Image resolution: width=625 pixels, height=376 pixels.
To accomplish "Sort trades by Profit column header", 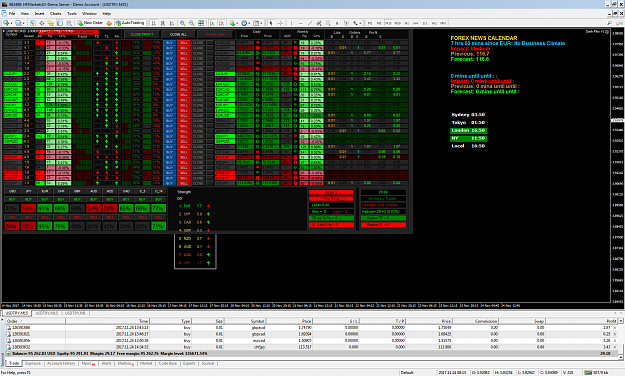I will [582, 321].
